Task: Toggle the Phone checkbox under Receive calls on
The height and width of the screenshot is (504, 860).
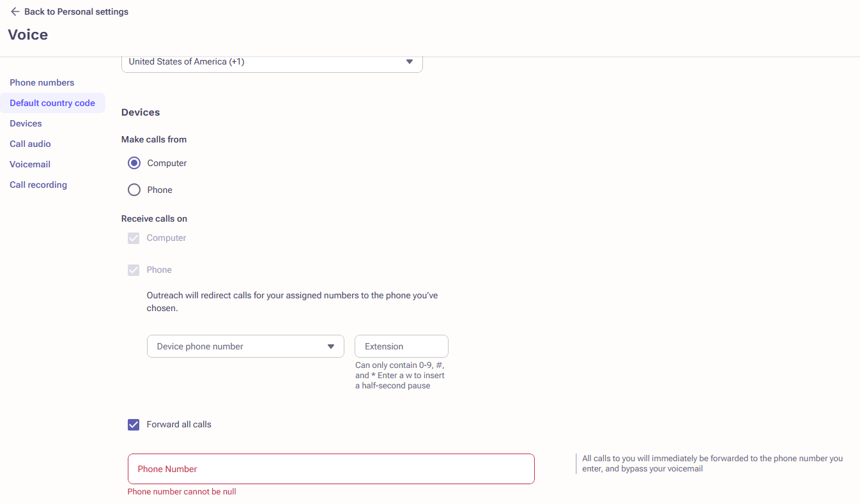Action: pos(134,270)
